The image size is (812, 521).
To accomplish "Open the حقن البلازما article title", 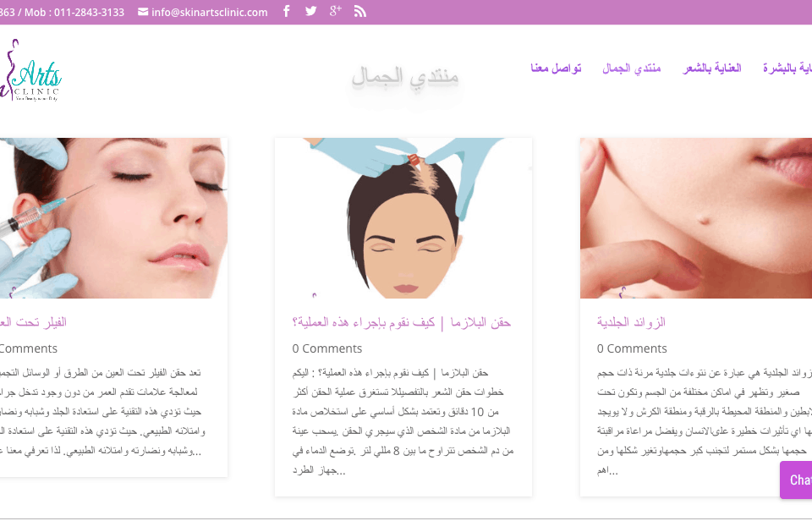I will 401,322.
